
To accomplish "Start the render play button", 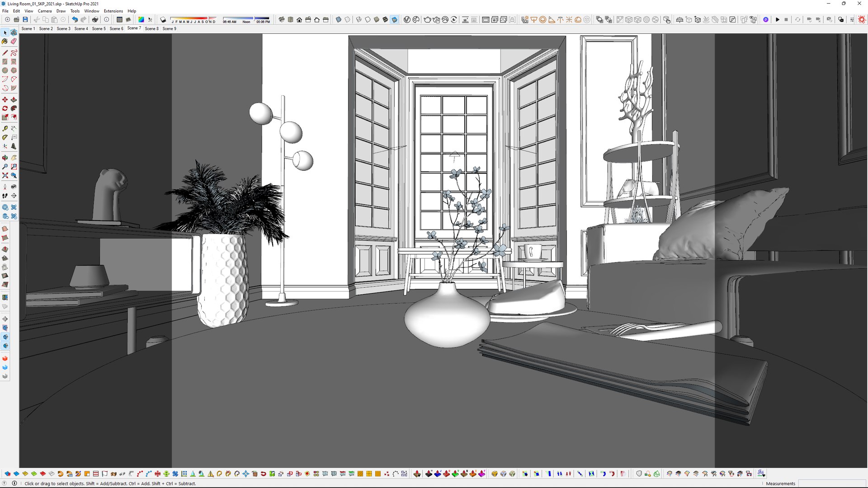I will 778,19.
